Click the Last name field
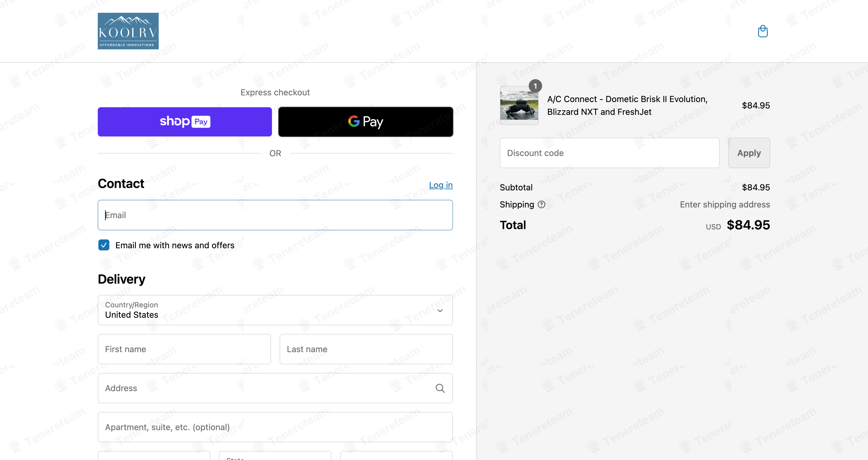The height and width of the screenshot is (460, 868). [366, 349]
